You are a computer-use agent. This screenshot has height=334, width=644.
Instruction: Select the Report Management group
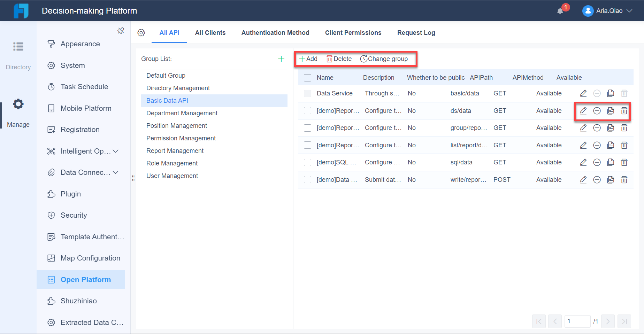pyautogui.click(x=214, y=151)
